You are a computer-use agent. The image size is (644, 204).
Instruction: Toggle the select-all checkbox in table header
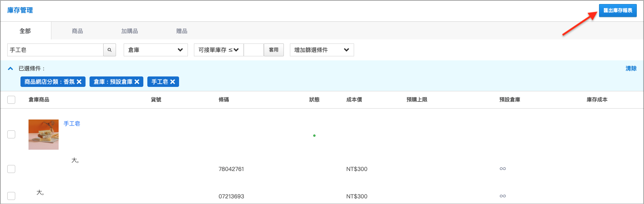[x=11, y=100]
